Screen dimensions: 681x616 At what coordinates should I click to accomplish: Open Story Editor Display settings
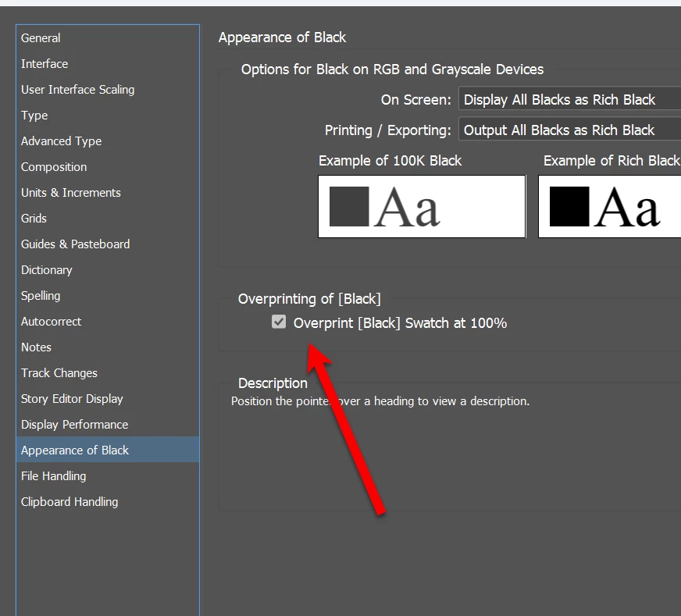[x=108, y=398]
